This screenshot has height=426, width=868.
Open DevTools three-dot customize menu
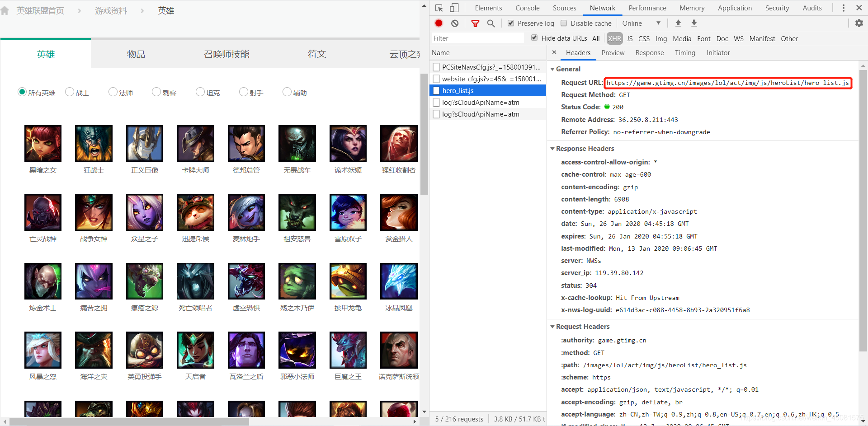coord(843,8)
